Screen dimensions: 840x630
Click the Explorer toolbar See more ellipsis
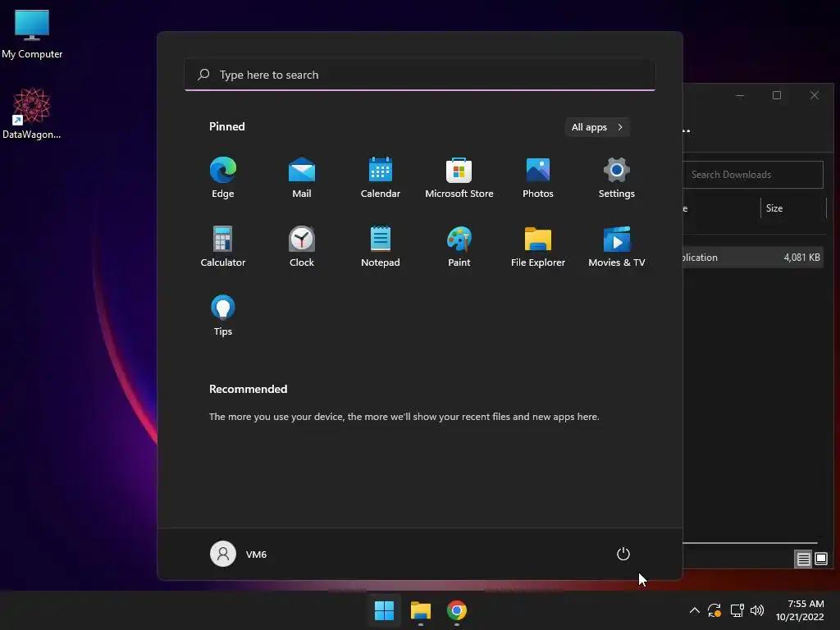pos(687,130)
